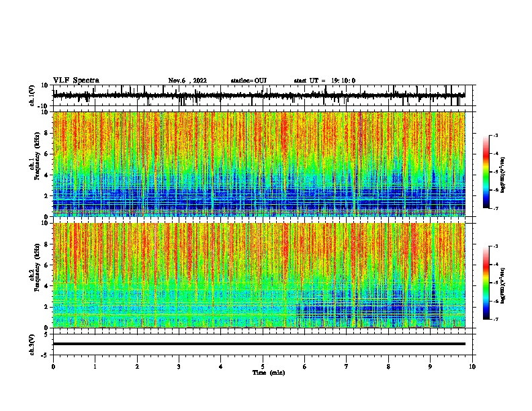The image size is (532, 411).
Task: Click the ch.1 colorbar log(PSD) unit label
Action: pyautogui.click(x=503, y=175)
